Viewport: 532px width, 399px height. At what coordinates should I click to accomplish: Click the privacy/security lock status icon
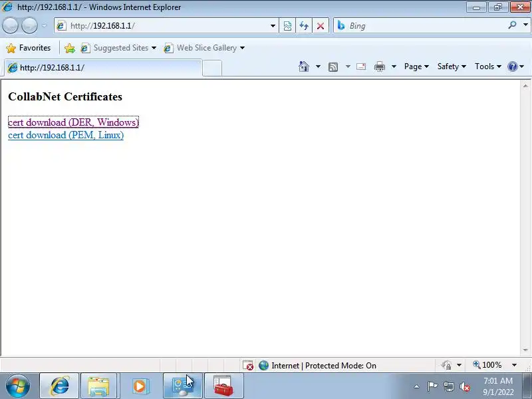pyautogui.click(x=446, y=365)
